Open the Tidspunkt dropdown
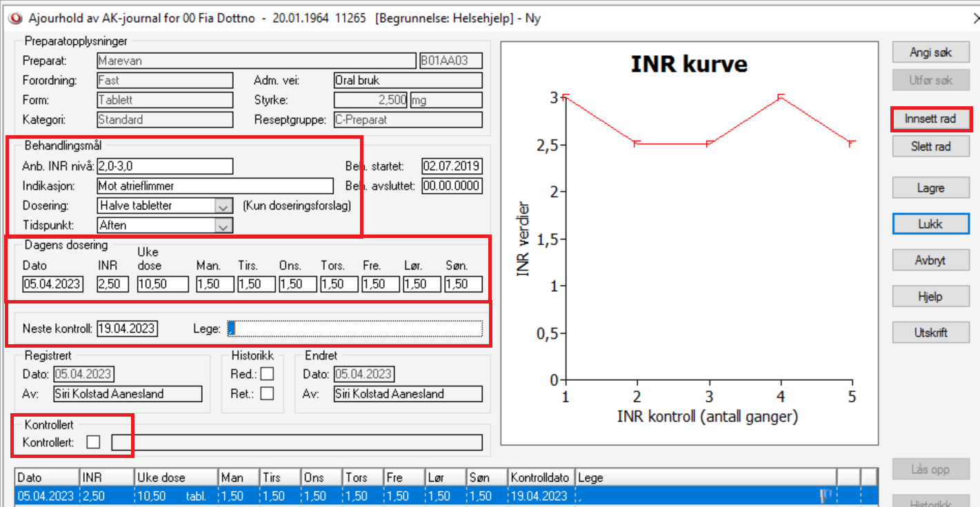 (223, 225)
